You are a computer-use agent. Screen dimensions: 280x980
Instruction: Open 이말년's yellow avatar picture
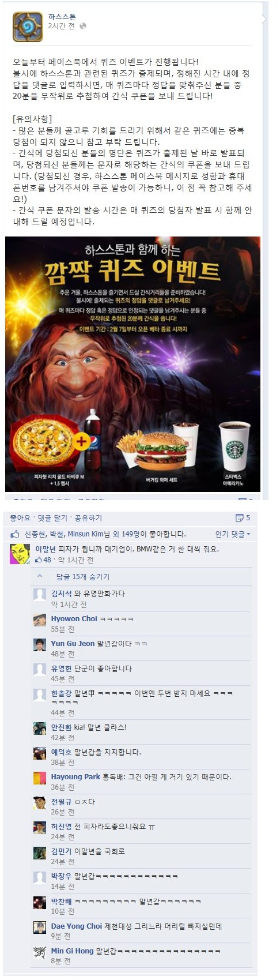[20, 554]
